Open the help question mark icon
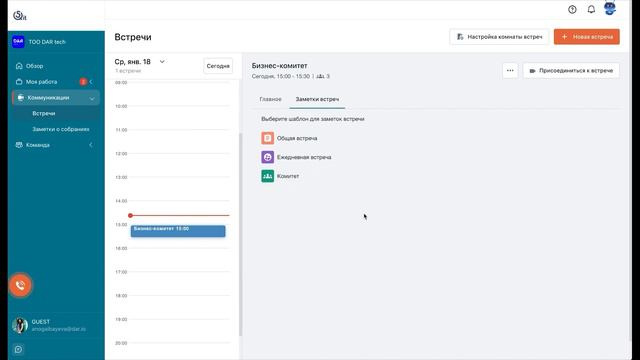This screenshot has height=360, width=640. (572, 9)
